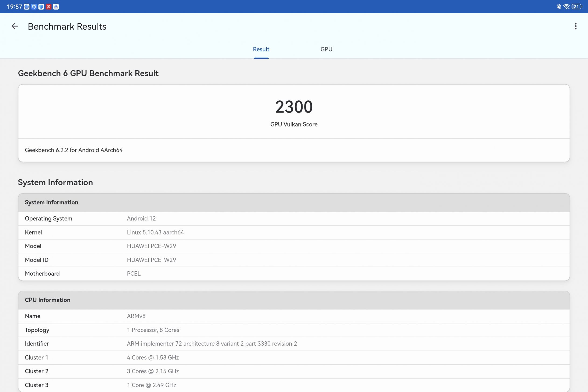
Task: Click 1 Processor, 8 Cores value
Action: coord(153,330)
